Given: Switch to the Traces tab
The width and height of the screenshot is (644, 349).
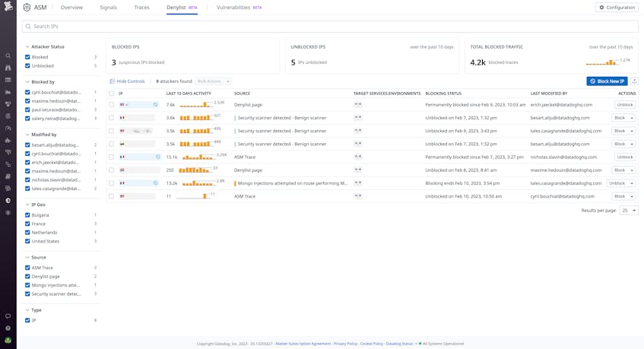Looking at the screenshot, I should click(141, 8).
